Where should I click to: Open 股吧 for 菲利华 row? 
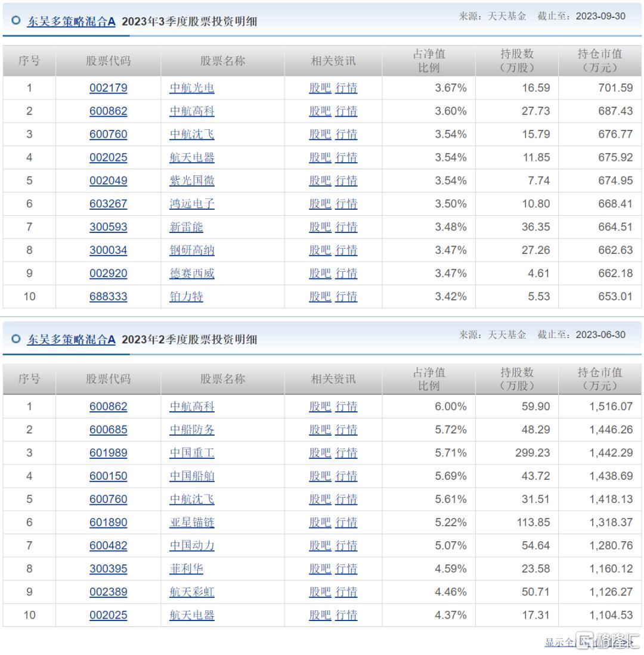[320, 569]
